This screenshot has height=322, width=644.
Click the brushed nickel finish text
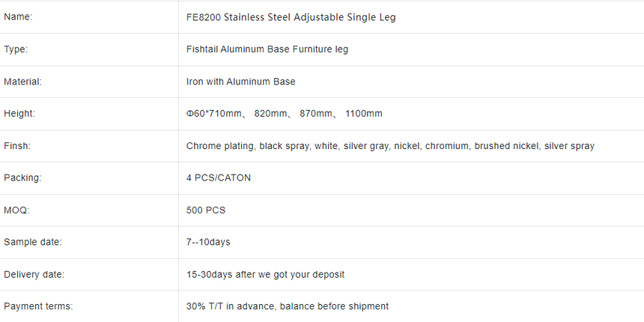pos(507,146)
